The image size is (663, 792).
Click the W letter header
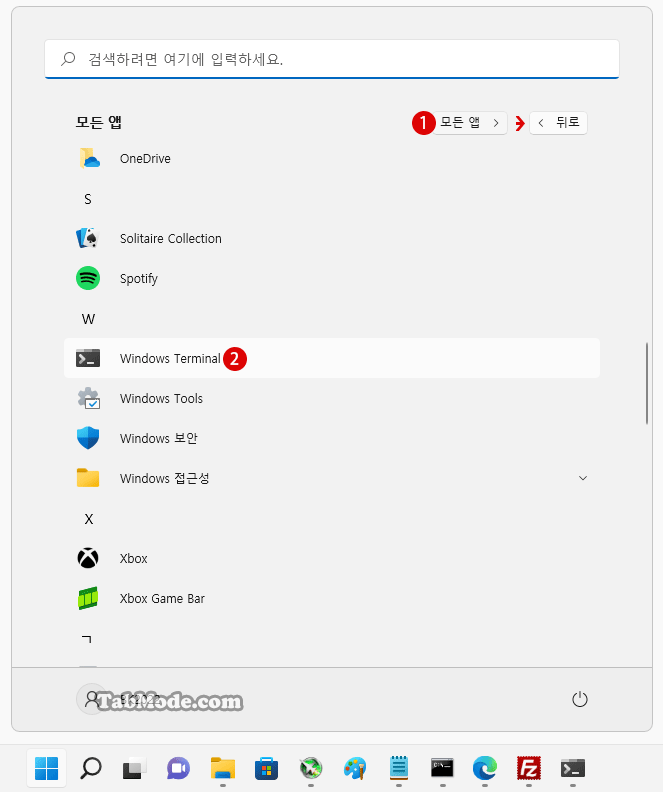tap(88, 319)
